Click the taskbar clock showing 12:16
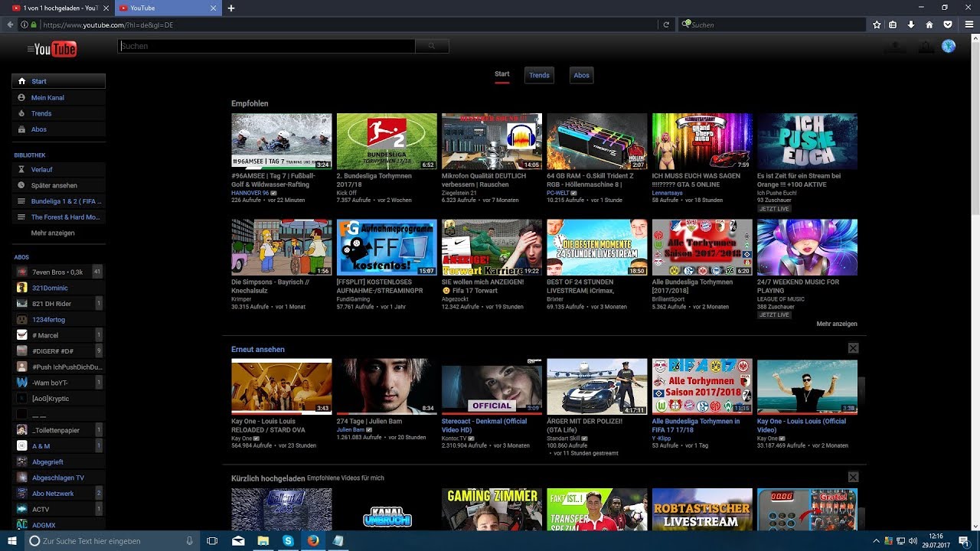 click(938, 540)
